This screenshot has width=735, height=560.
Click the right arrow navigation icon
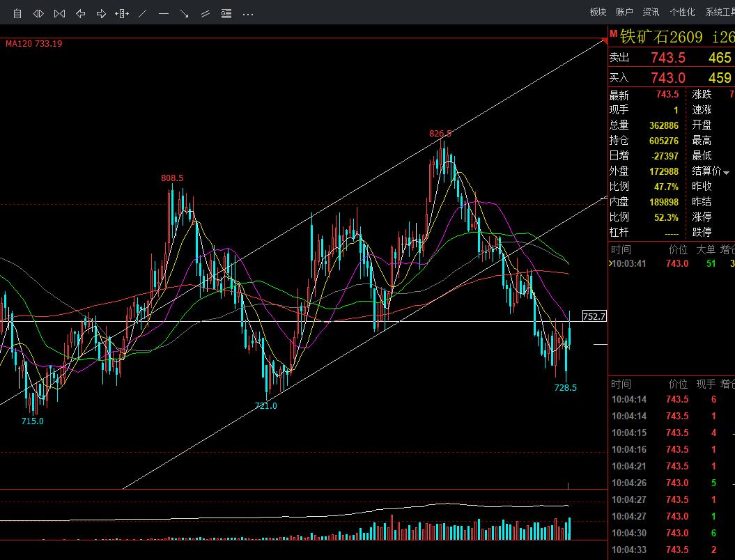[x=101, y=14]
